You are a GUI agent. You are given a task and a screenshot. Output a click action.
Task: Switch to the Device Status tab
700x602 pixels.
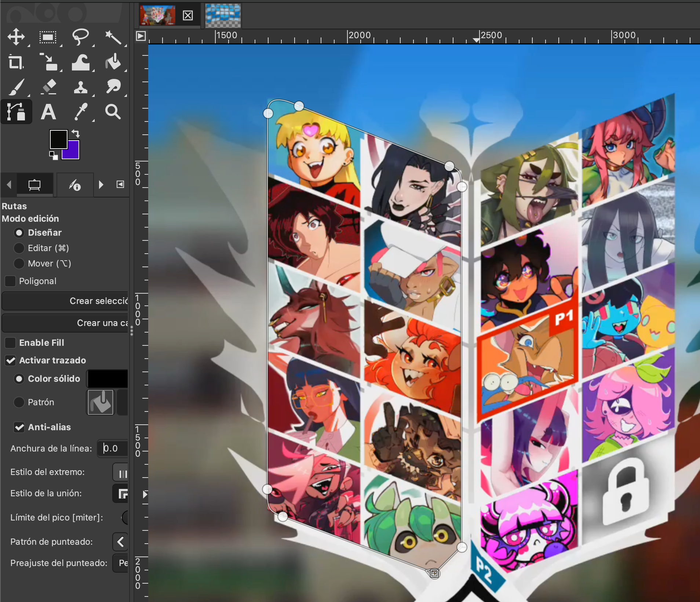click(75, 185)
